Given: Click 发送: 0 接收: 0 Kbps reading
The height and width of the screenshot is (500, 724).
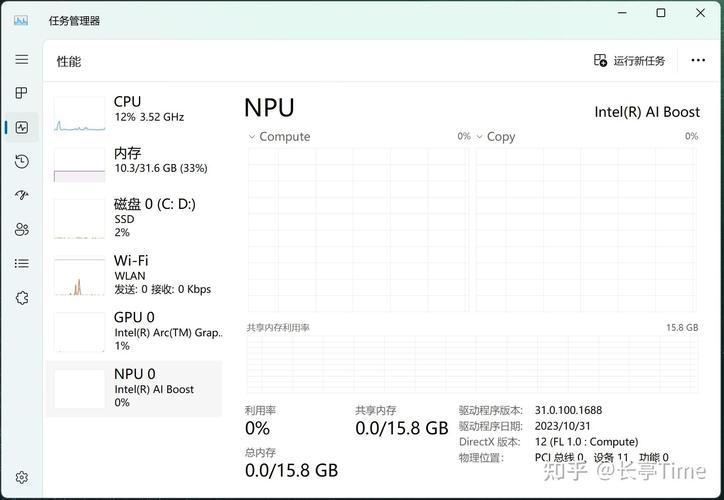Looking at the screenshot, I should click(163, 289).
